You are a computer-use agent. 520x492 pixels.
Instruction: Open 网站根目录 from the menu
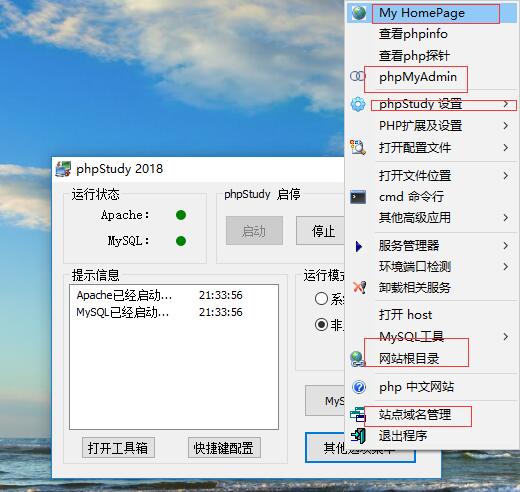[x=432, y=359]
